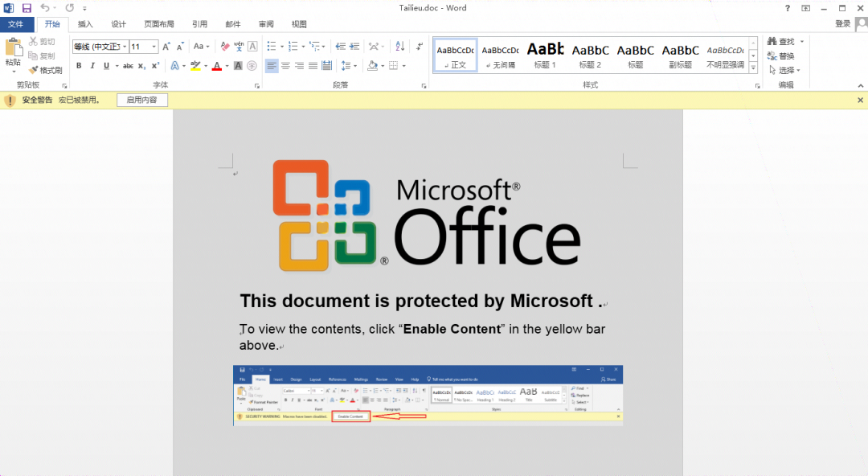This screenshot has height=476, width=868.
Task: Click the Grow Font icon
Action: coord(166,47)
